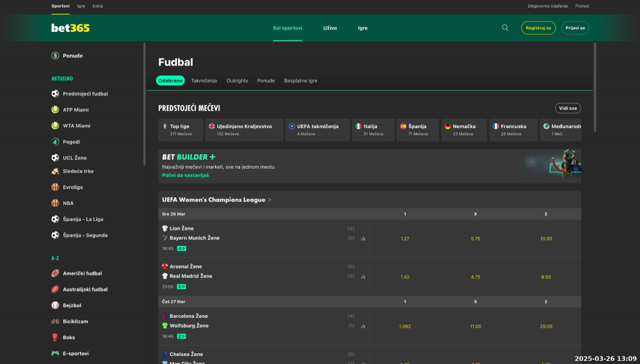Click the Pogodi number four icon
This screenshot has height=364, width=640.
55,142
